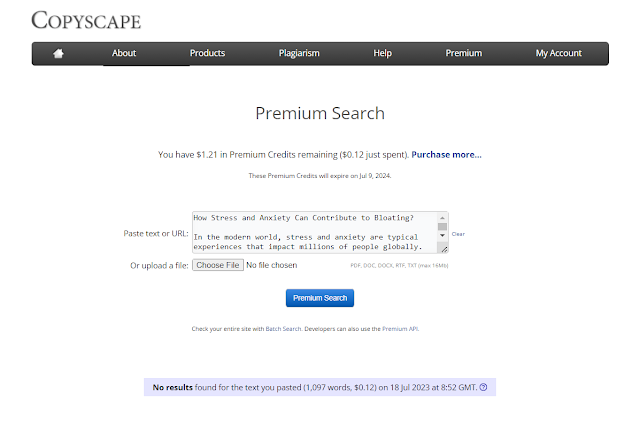
Task: Open the My Account menu
Action: tap(559, 53)
